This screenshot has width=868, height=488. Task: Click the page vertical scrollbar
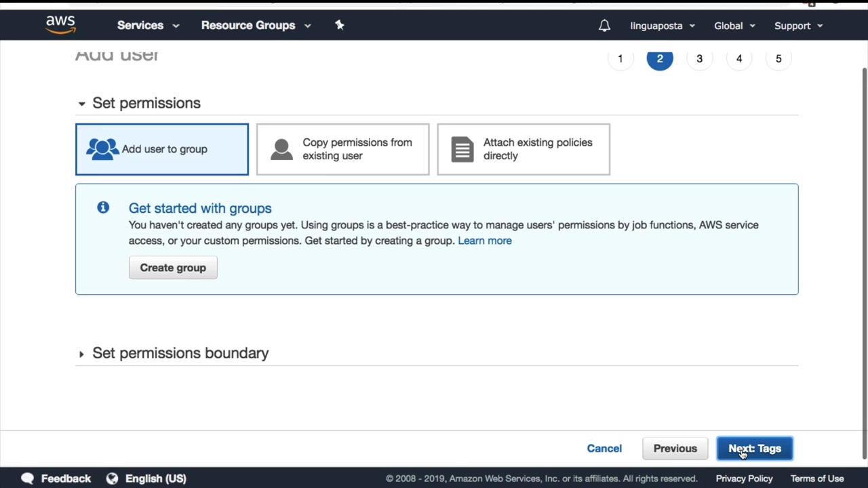click(x=864, y=258)
